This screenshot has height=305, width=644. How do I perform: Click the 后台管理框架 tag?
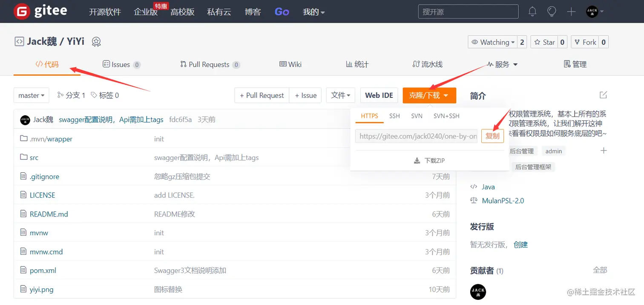click(533, 167)
